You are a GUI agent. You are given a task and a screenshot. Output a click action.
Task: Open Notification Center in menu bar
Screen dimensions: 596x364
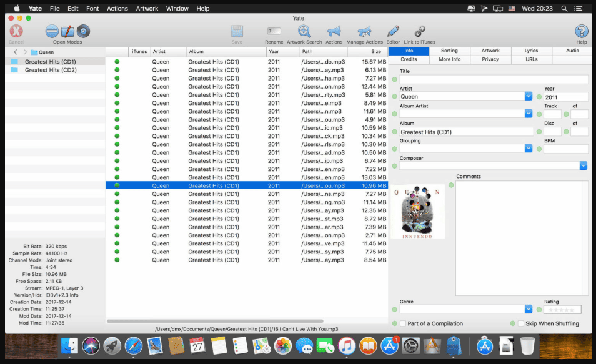(578, 8)
